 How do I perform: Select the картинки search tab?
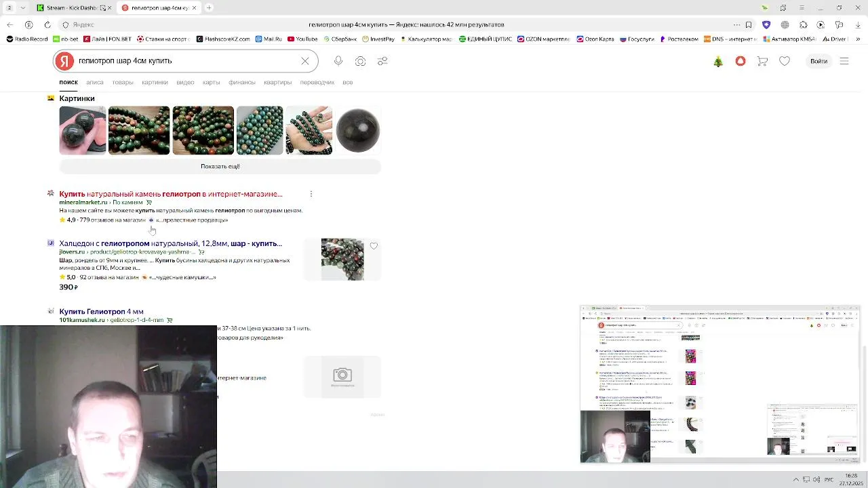[155, 82]
